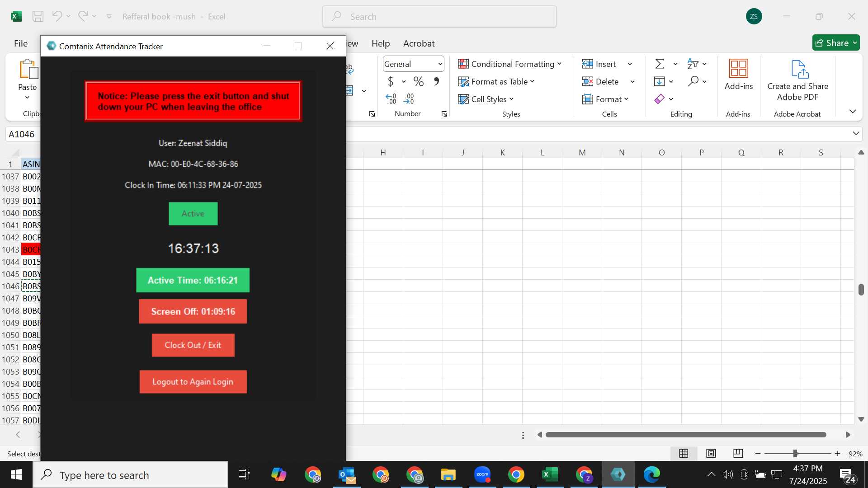
Task: Click zoom in plus button
Action: [x=837, y=454]
